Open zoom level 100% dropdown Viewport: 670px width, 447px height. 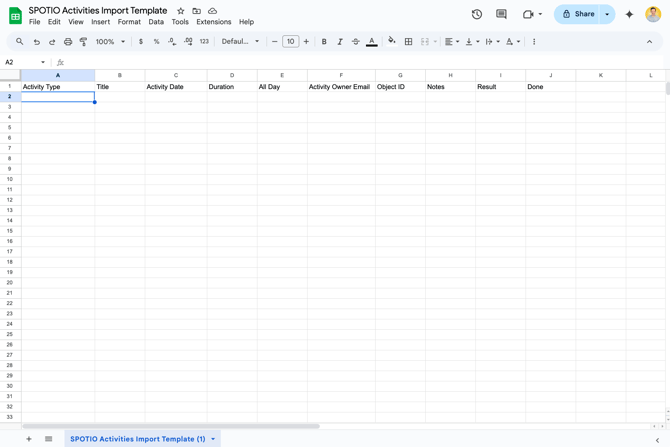110,41
